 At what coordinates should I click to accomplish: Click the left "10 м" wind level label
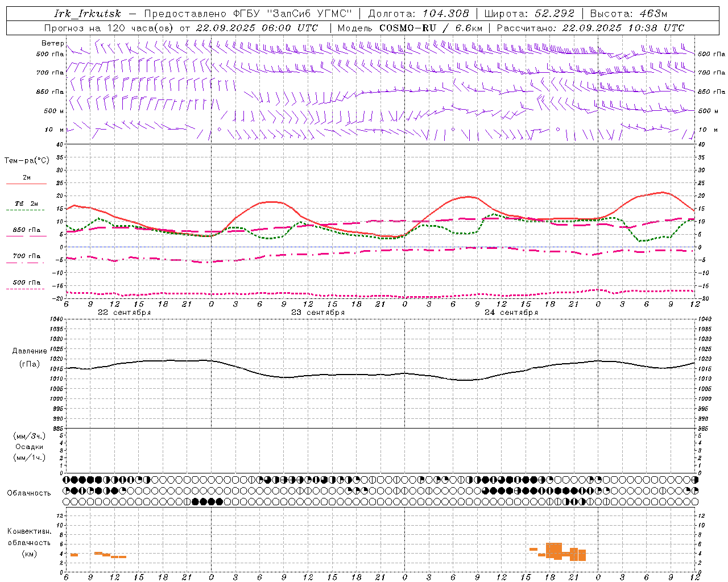point(54,130)
